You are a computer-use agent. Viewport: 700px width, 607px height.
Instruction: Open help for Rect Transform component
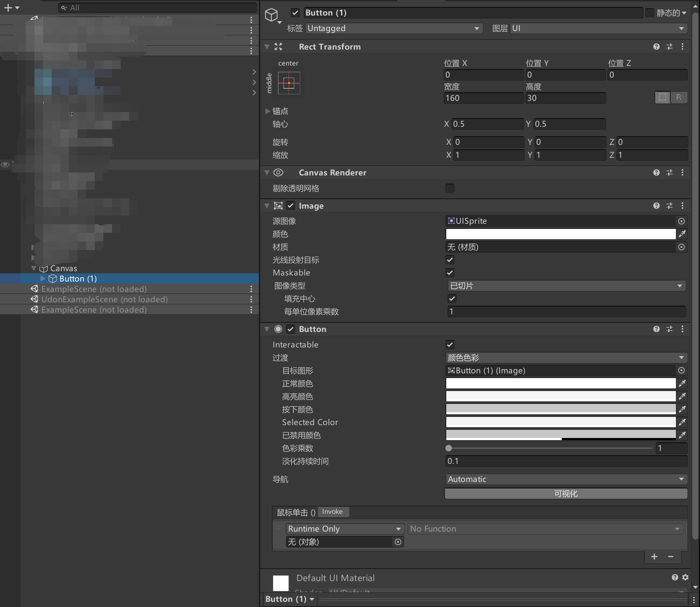pos(656,47)
